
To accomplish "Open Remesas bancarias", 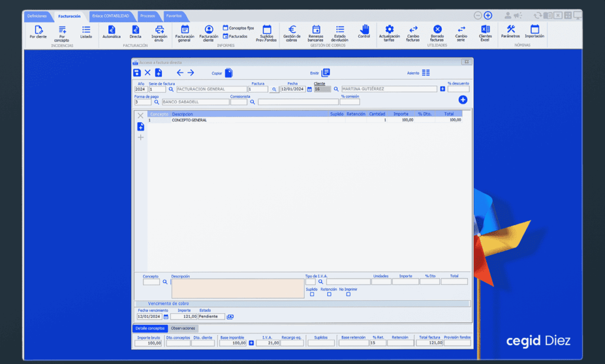I will tap(315, 34).
